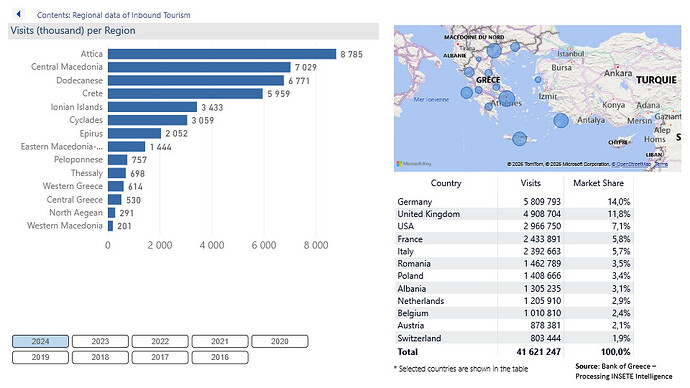Select the USA row in the table

(x=514, y=226)
